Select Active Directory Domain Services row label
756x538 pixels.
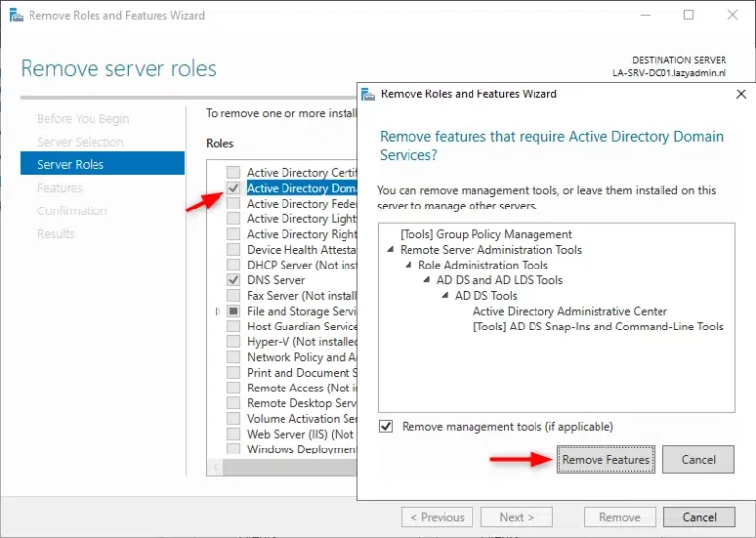pyautogui.click(x=302, y=188)
